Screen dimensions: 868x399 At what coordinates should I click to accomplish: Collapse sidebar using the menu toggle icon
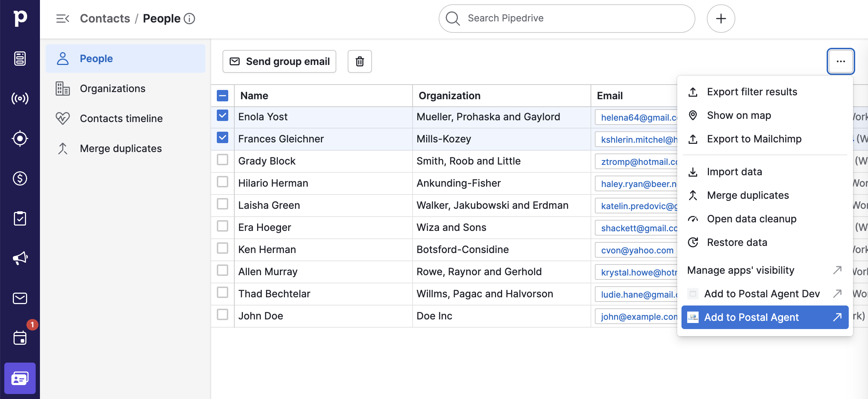pos(62,19)
